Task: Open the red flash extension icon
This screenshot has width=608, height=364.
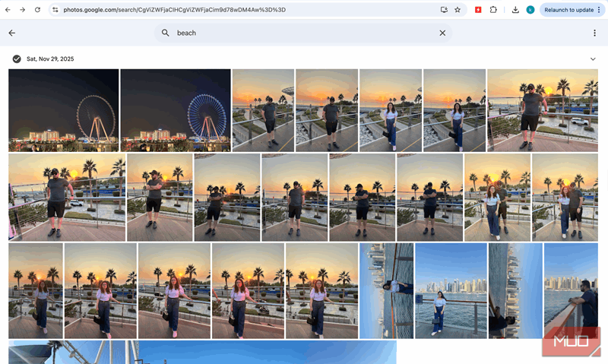Action: (478, 10)
